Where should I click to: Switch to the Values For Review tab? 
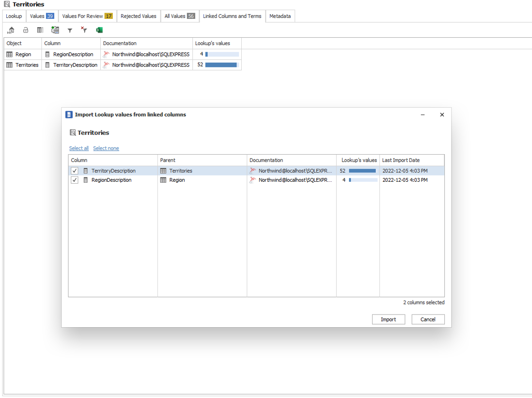[x=87, y=16]
